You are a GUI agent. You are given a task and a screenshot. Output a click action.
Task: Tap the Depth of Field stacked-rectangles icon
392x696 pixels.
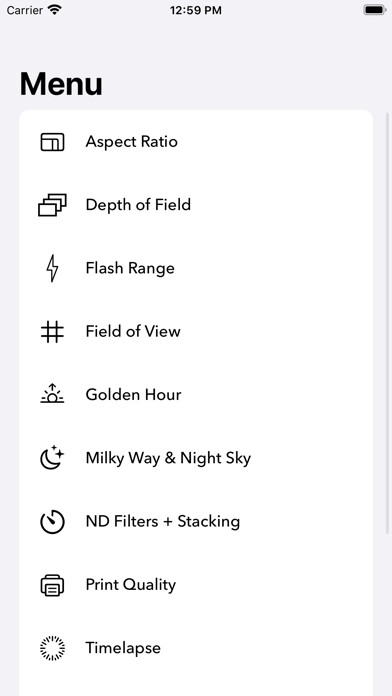[52, 205]
